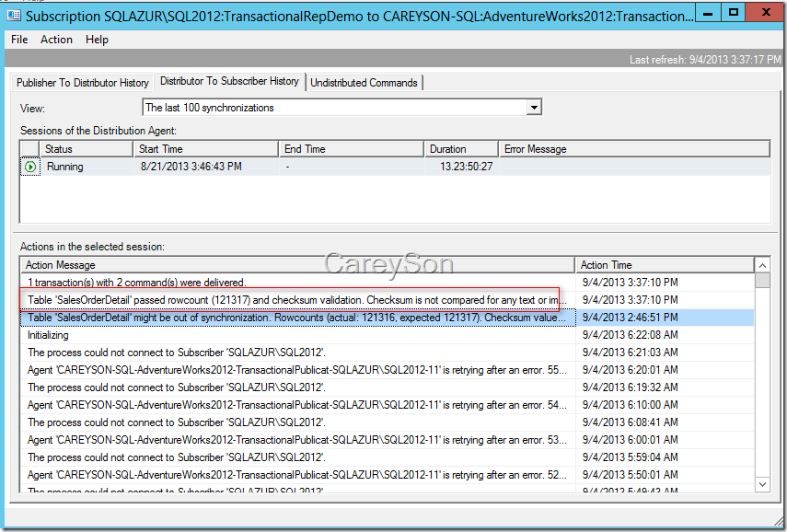
Task: Sort actions by Action Time column
Action: click(x=665, y=265)
